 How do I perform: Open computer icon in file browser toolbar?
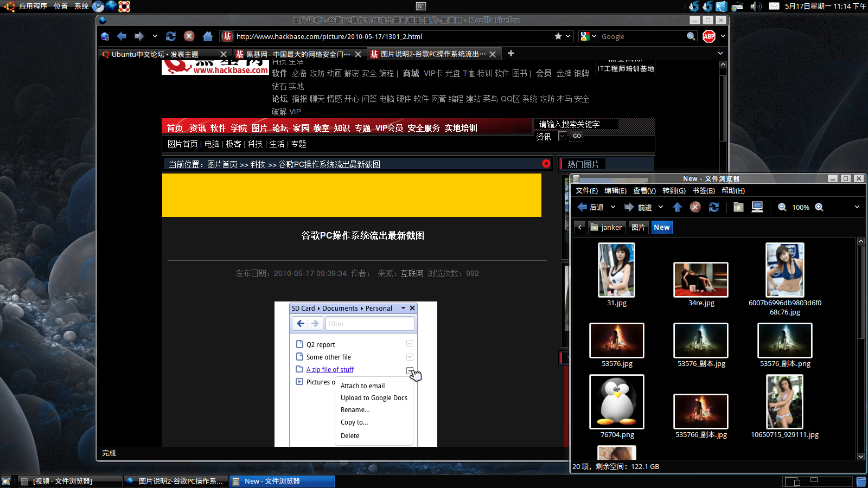[757, 207]
